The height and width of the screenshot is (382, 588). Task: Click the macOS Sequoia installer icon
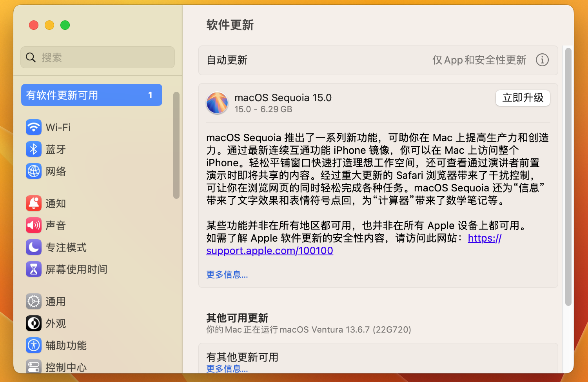217,103
